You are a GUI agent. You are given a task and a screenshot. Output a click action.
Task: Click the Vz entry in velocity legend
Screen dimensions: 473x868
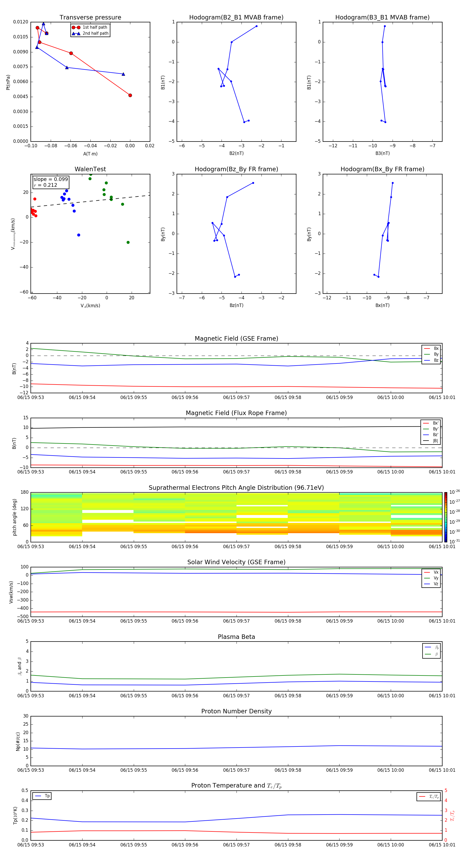tap(431, 584)
